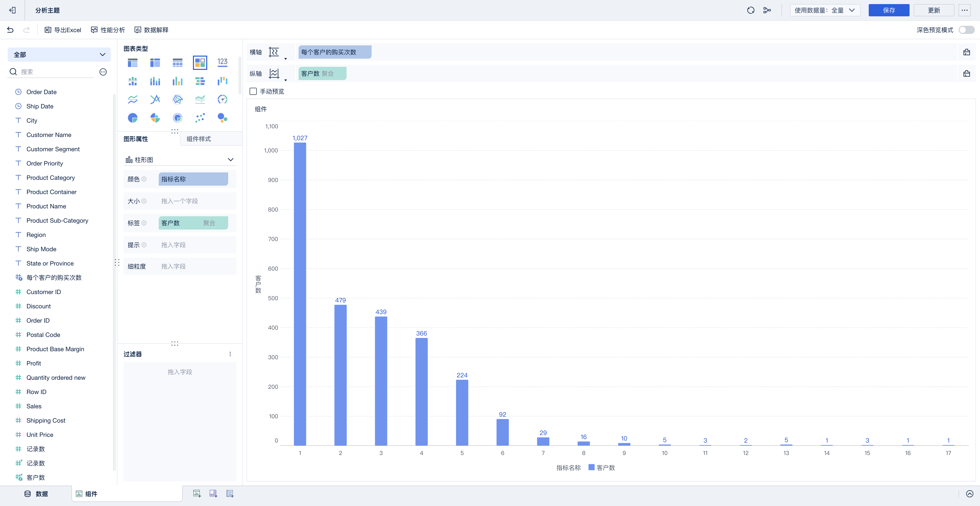
Task: Open the 纵轴 axis type dropdown arrow
Action: 285,80
